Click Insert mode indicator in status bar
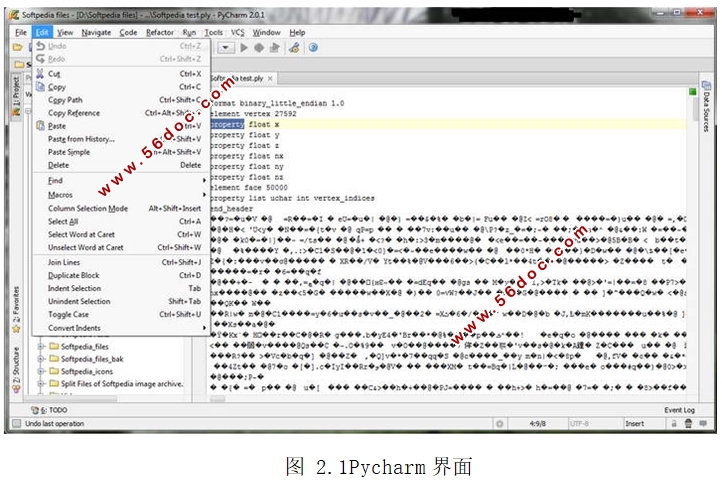Screen dimensions: 722x484 coord(635,424)
